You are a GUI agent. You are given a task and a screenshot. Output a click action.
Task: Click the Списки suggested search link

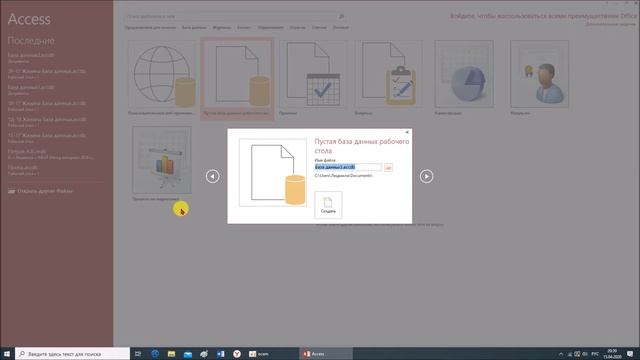(319, 27)
